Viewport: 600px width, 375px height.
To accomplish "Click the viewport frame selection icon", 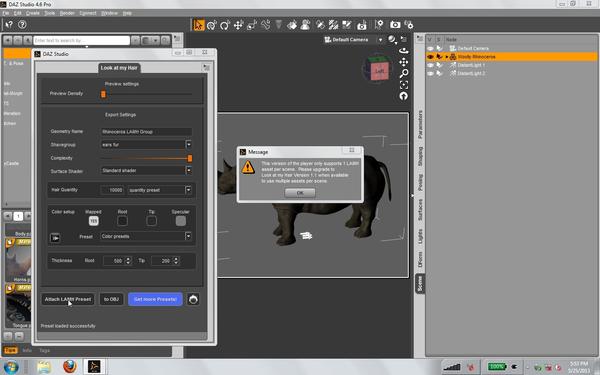I will pyautogui.click(x=403, y=85).
